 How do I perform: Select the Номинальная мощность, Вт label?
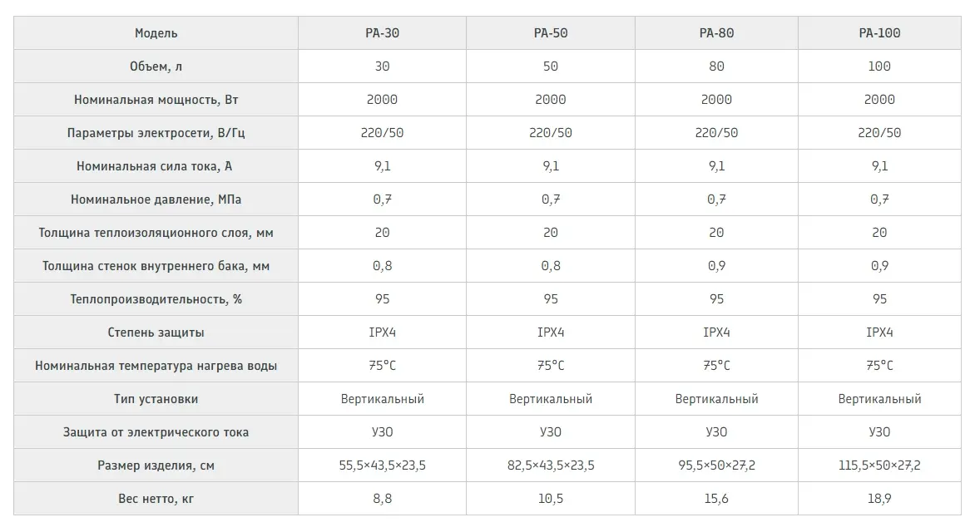click(x=156, y=100)
